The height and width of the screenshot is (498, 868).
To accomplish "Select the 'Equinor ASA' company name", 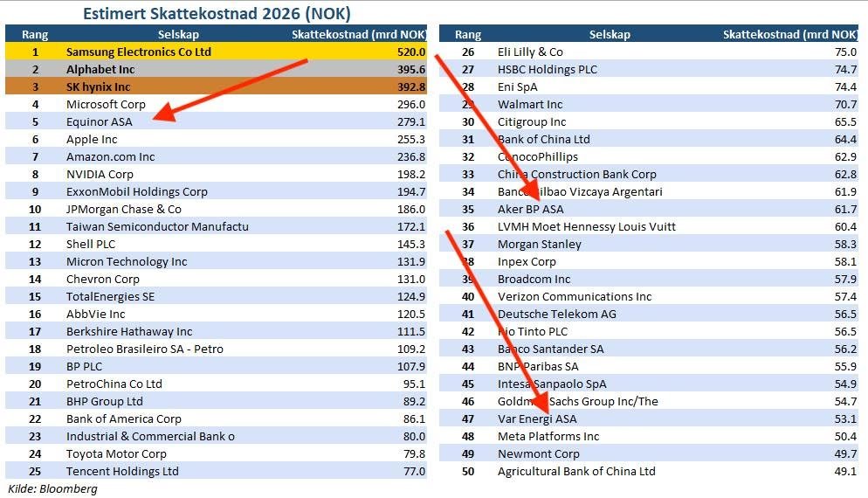I will tap(99, 121).
